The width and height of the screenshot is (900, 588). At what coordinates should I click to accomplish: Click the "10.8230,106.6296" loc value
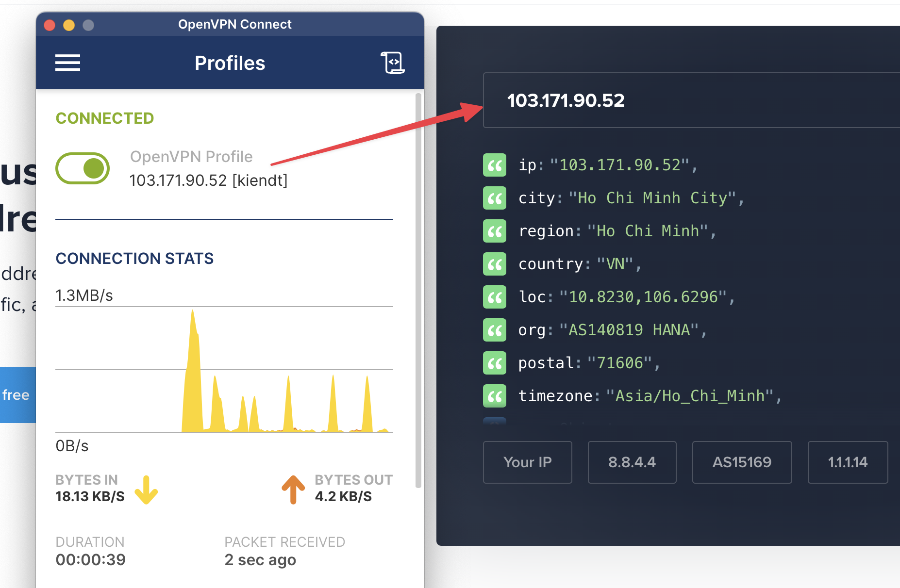[643, 297]
